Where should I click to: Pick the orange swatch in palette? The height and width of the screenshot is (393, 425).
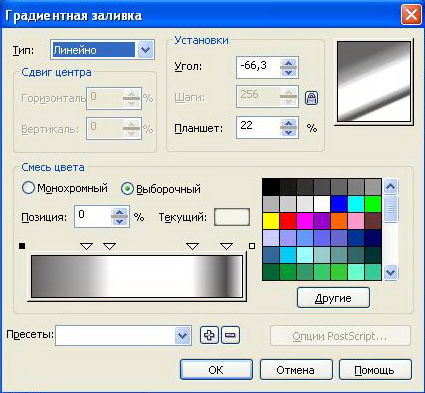[339, 221]
